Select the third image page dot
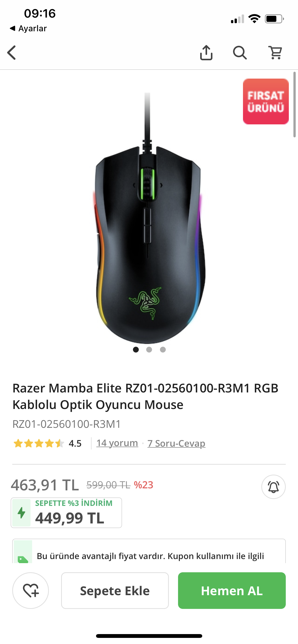Screen dimensions: 298x644 tap(163, 350)
